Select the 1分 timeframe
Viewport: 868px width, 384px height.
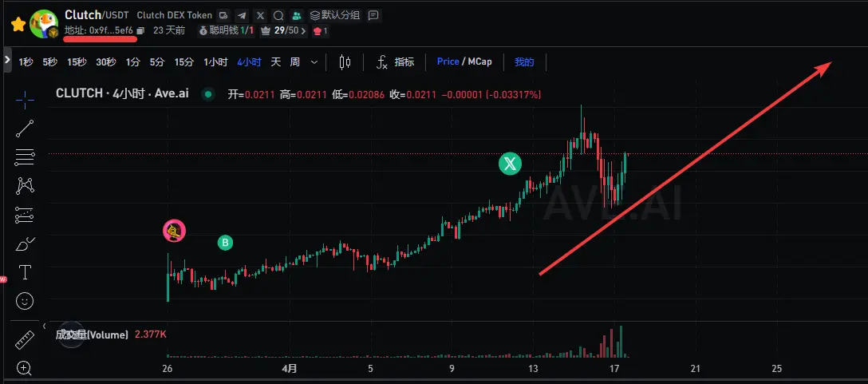point(133,62)
